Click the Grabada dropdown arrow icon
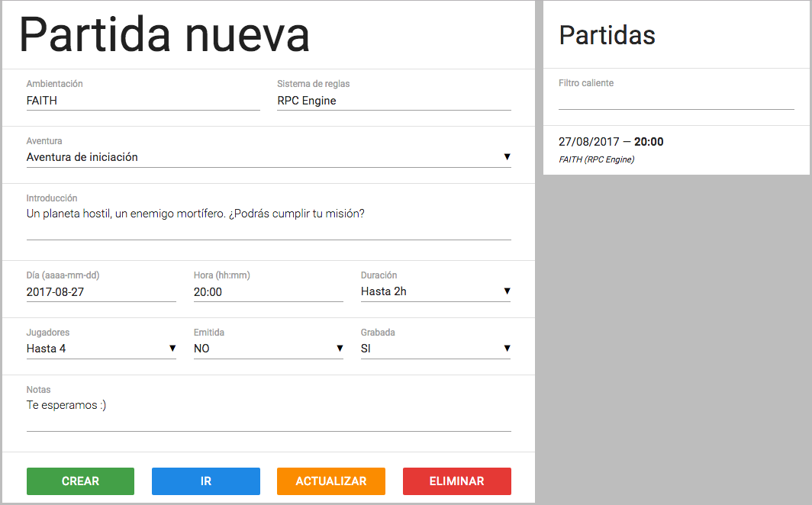 (507, 349)
